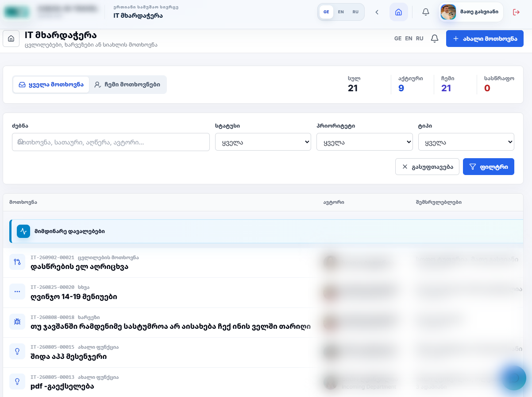Open request pdf -გაექსელება

(62, 386)
